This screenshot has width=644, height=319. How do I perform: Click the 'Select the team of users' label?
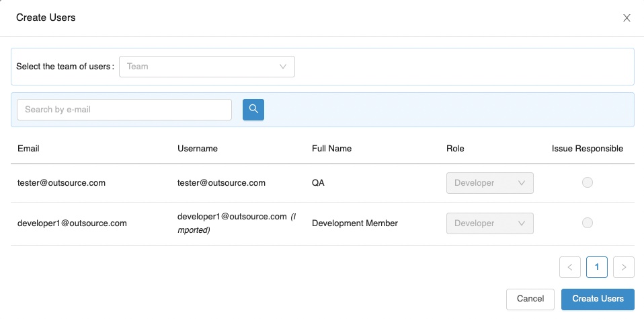65,67
